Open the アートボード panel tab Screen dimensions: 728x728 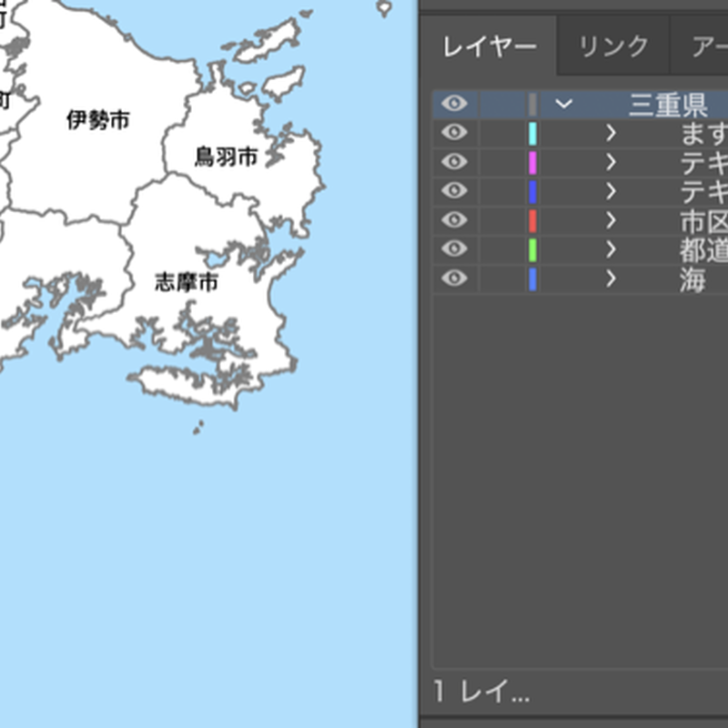coord(708,45)
